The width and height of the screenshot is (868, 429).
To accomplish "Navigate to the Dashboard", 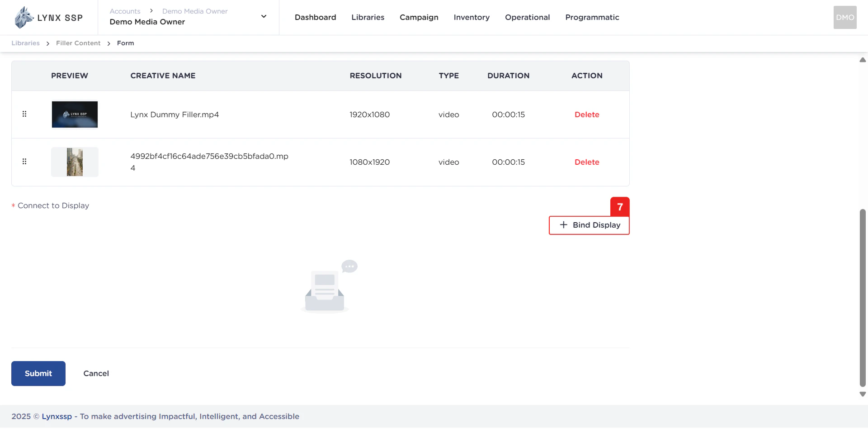I will pyautogui.click(x=315, y=17).
